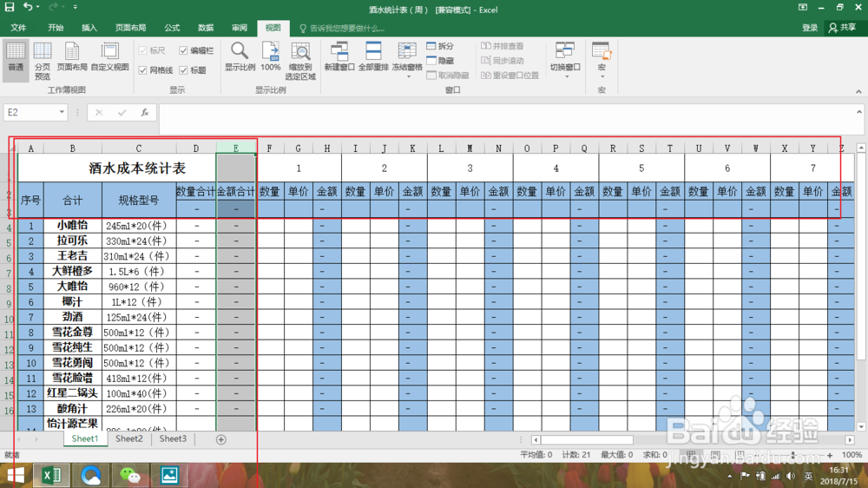Image resolution: width=868 pixels, height=488 pixels.
Task: Switch to the Review (审阅) tab
Action: (x=240, y=28)
